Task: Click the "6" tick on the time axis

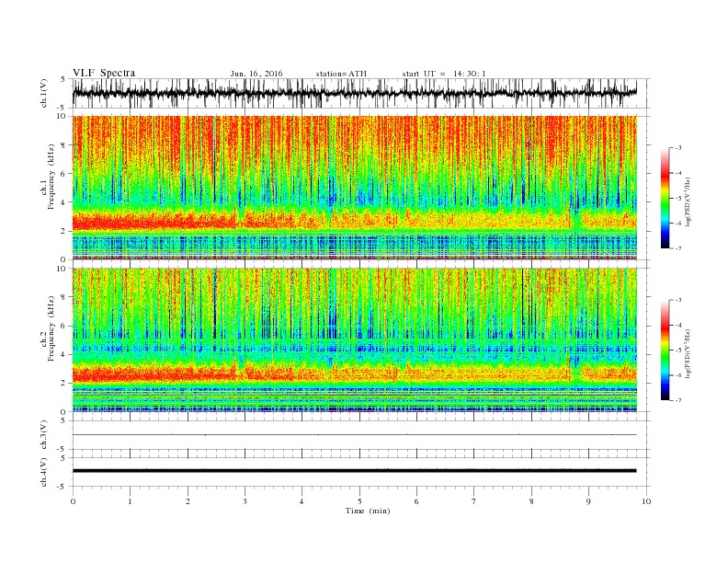Action: pos(416,501)
